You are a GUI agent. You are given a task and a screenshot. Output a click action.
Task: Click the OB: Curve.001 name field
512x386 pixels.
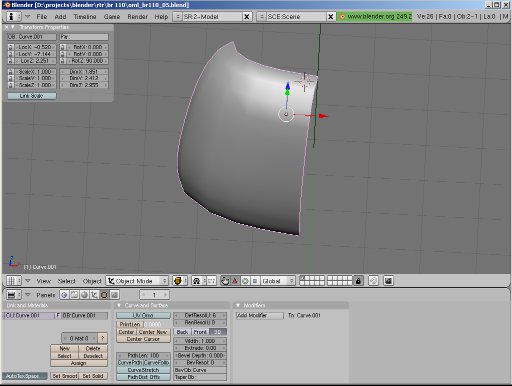[32, 37]
